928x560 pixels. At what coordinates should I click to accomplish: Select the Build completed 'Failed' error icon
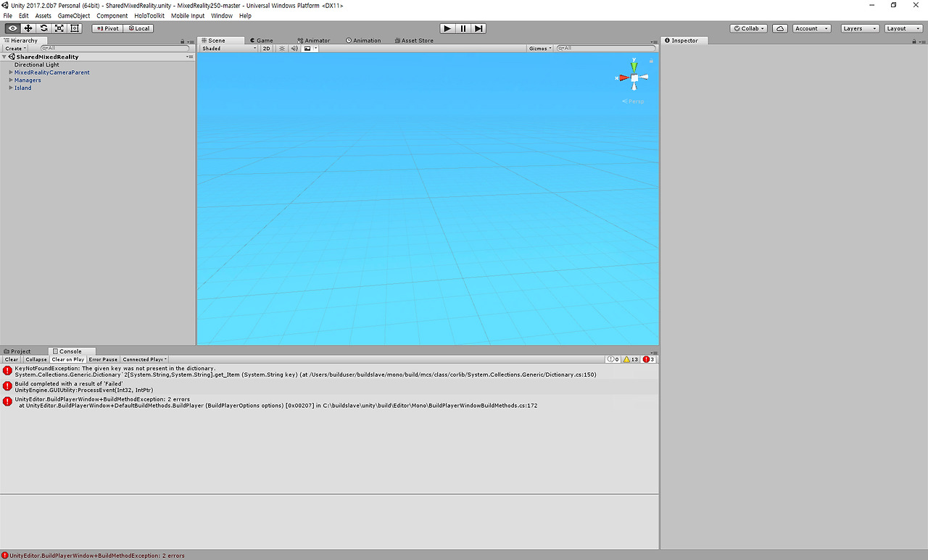click(8, 386)
